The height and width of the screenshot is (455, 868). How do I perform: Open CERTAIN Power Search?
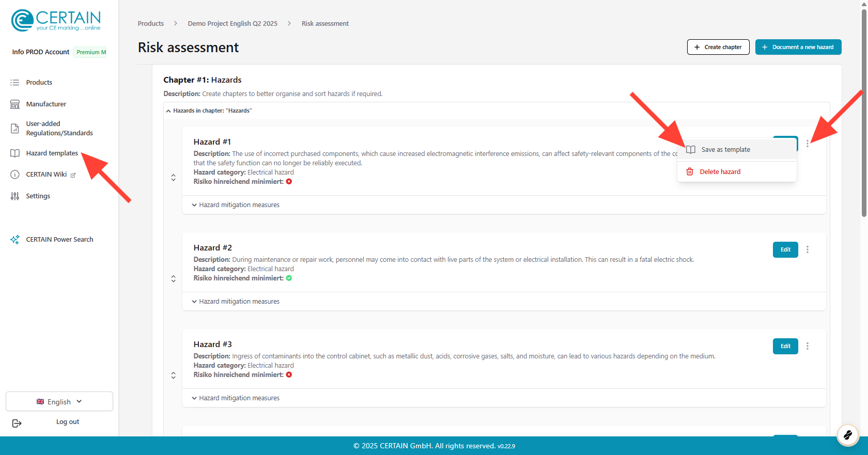click(60, 240)
